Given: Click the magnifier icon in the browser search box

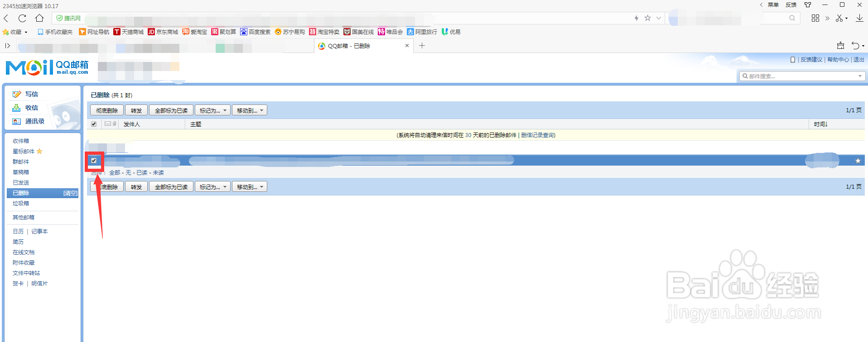Looking at the screenshot, I should tap(792, 18).
